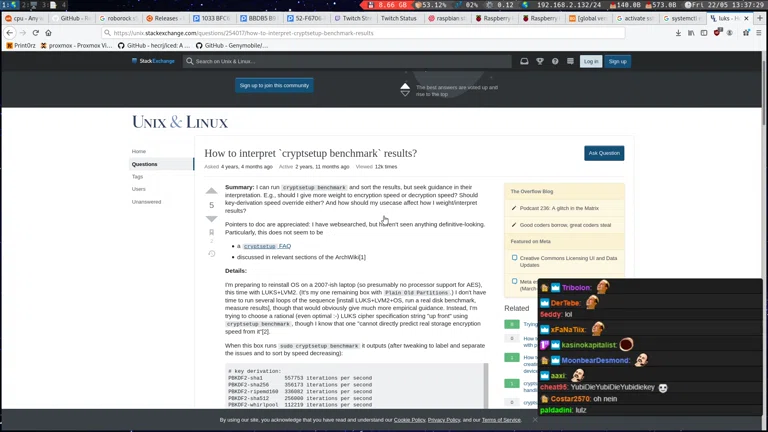The image size is (768, 432).
Task: Expand the Stack Exchange site switcher icon
Action: [x=571, y=61]
